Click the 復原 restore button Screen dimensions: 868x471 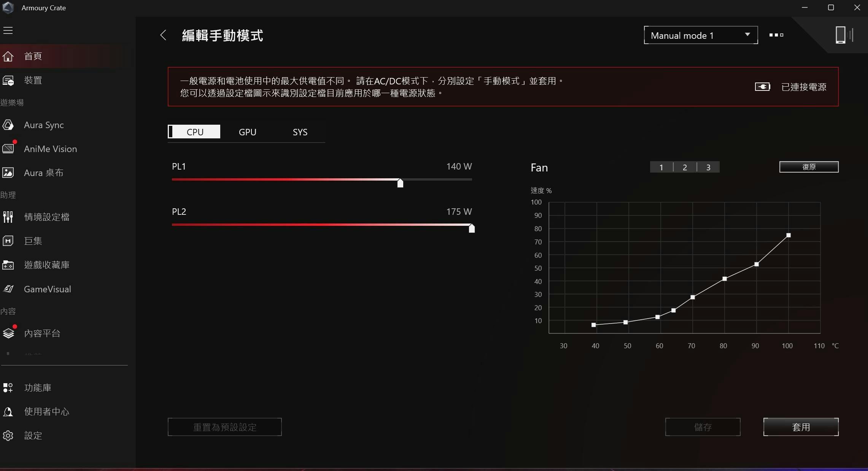click(809, 167)
